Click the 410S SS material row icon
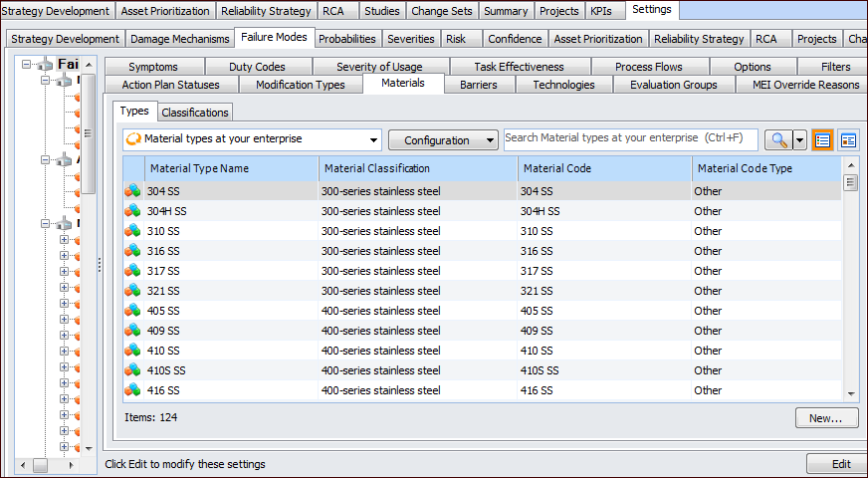This screenshot has width=868, height=478. tap(132, 370)
